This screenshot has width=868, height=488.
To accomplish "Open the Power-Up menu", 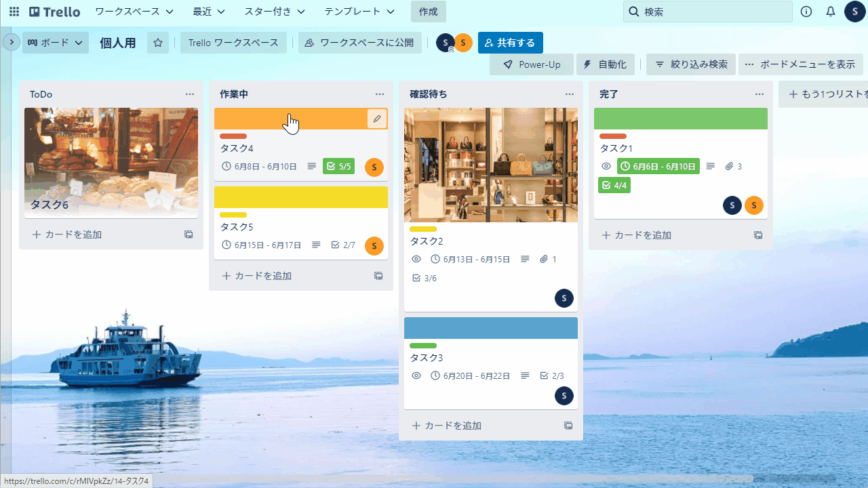I will click(532, 64).
